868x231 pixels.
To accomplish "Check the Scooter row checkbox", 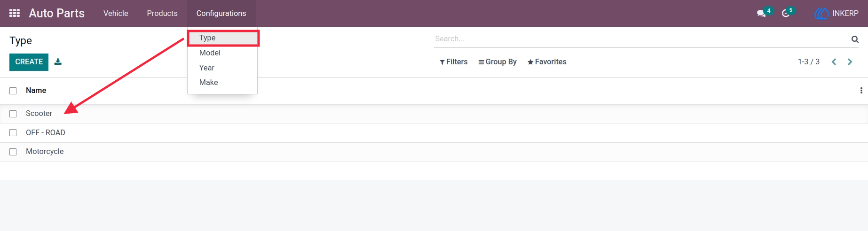I will pyautogui.click(x=13, y=114).
